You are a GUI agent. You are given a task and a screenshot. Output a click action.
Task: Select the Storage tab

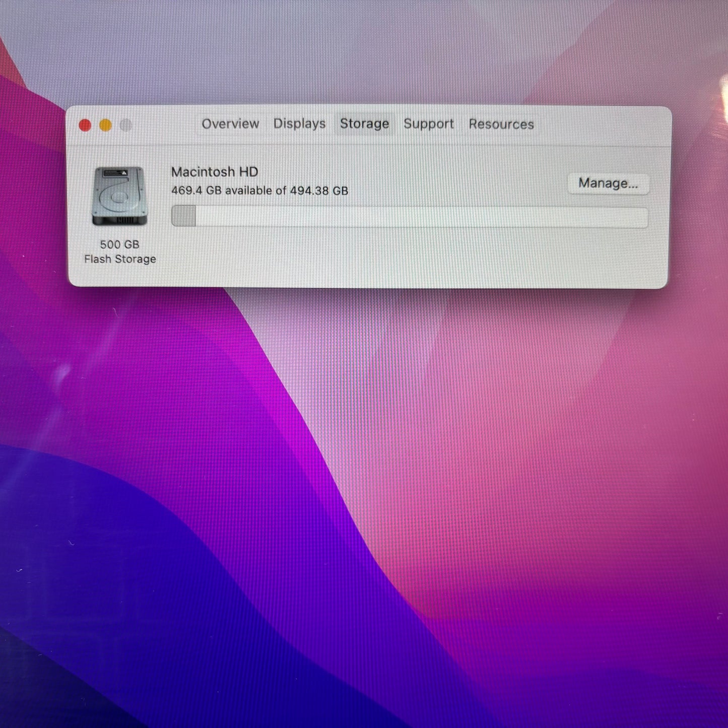click(364, 124)
